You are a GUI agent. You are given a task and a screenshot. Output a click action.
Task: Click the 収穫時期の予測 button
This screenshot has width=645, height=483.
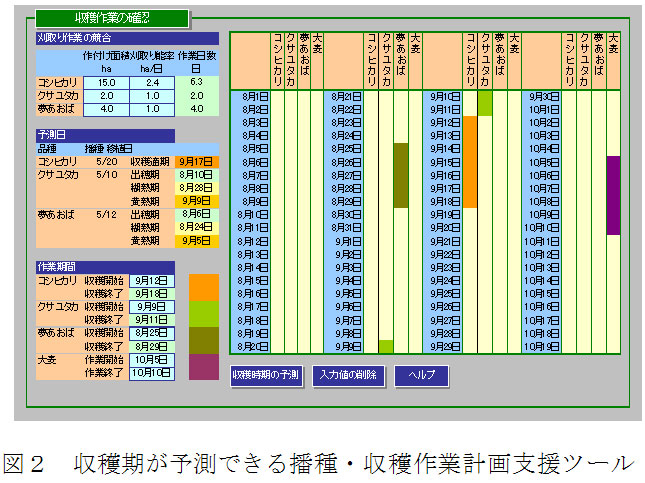(265, 376)
